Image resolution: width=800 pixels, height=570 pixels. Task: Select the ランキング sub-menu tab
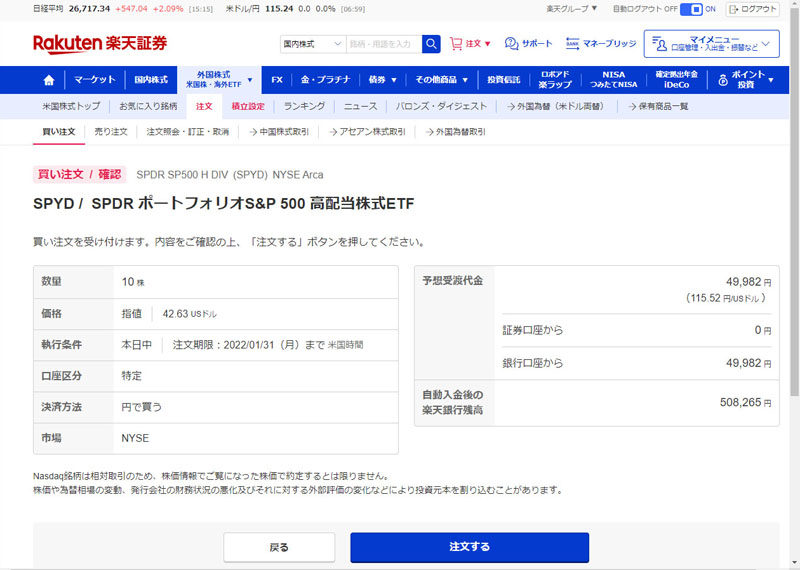pos(304,106)
